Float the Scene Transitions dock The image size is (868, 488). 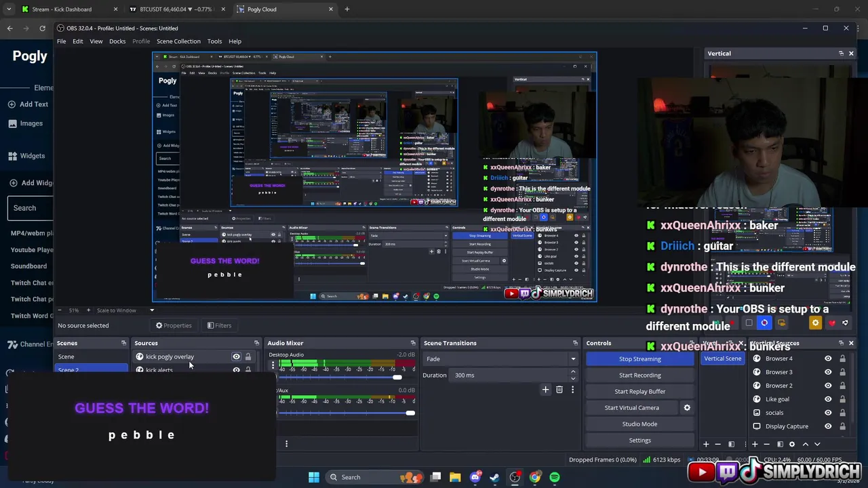click(575, 343)
